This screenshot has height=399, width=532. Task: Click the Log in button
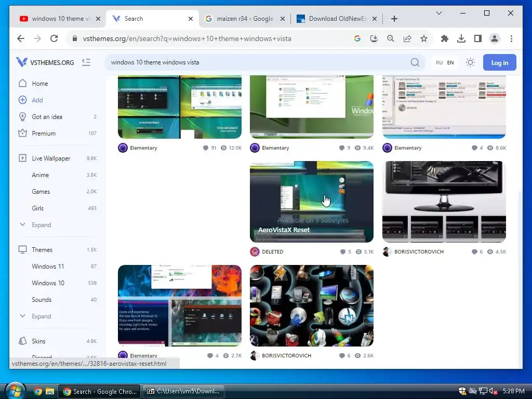[499, 62]
